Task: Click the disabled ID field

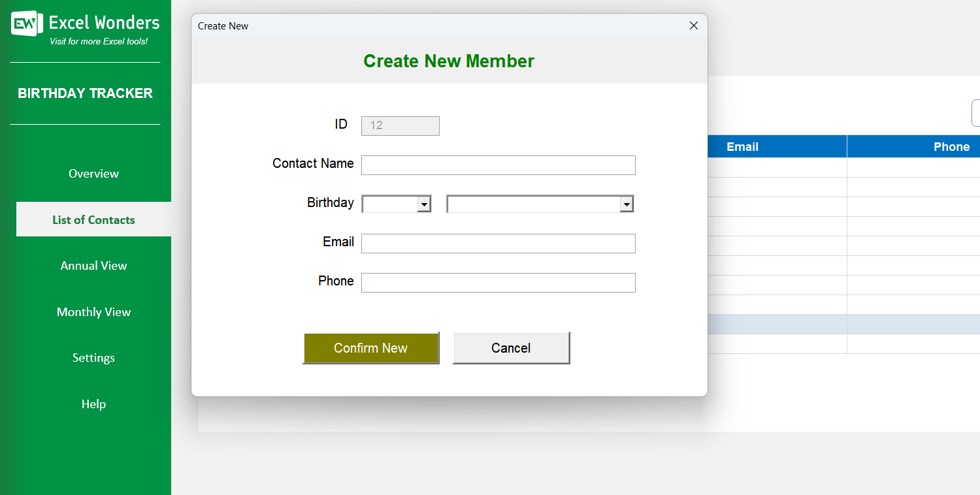Action: click(400, 126)
